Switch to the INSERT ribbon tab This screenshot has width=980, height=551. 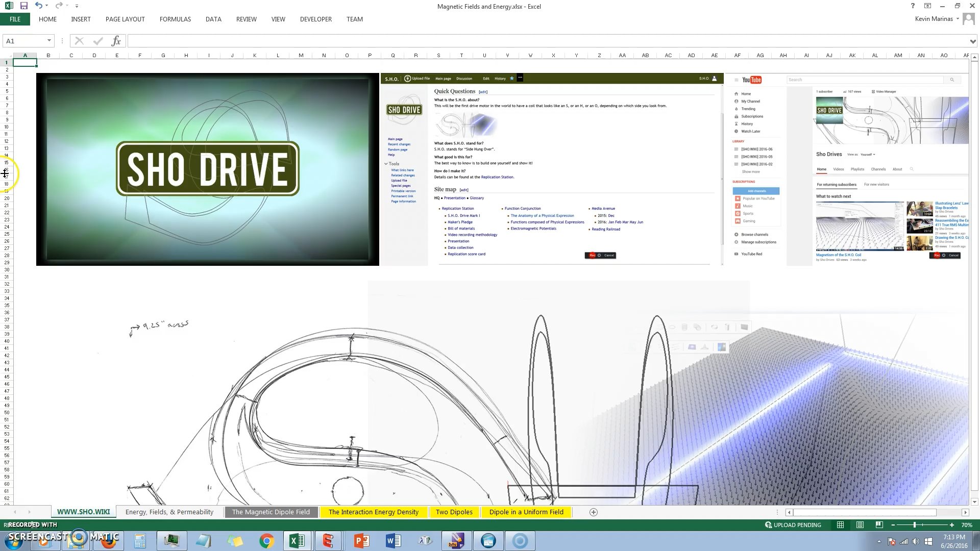[81, 19]
